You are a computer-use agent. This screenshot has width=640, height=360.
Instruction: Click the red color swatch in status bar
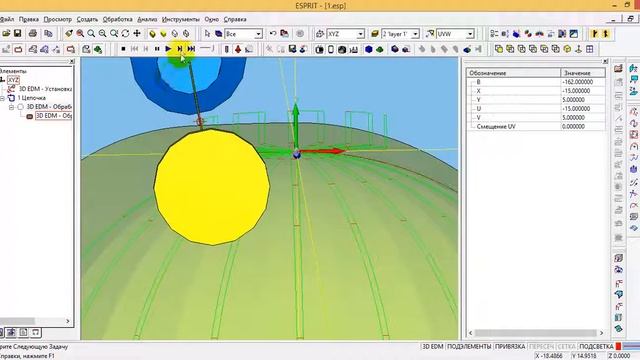[x=618, y=347]
